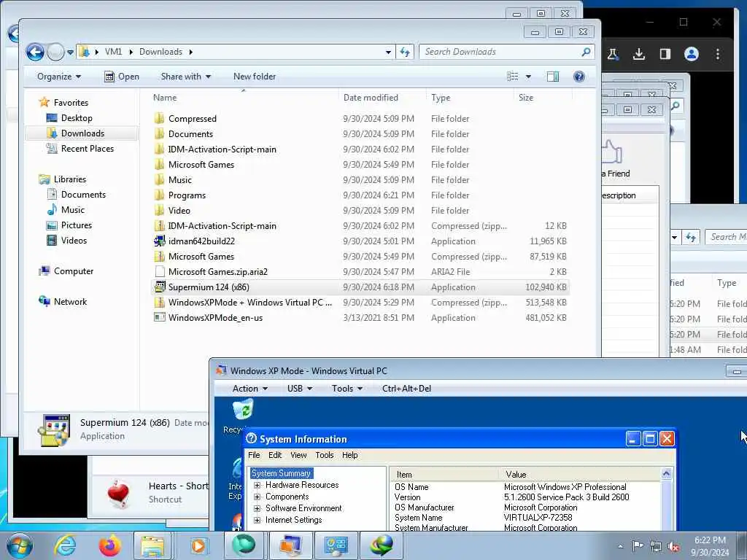Open Edit menu in System Information
747x560 pixels.
[275, 455]
